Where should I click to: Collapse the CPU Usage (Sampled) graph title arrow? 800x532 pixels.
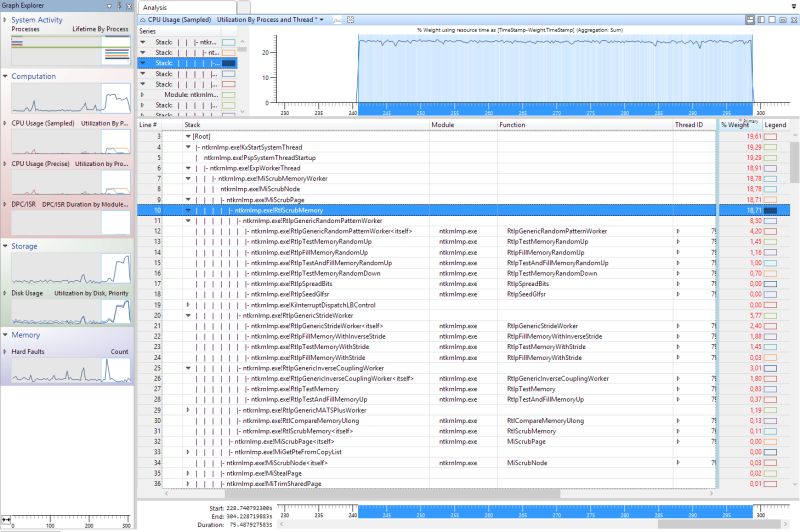pyautogui.click(x=143, y=20)
